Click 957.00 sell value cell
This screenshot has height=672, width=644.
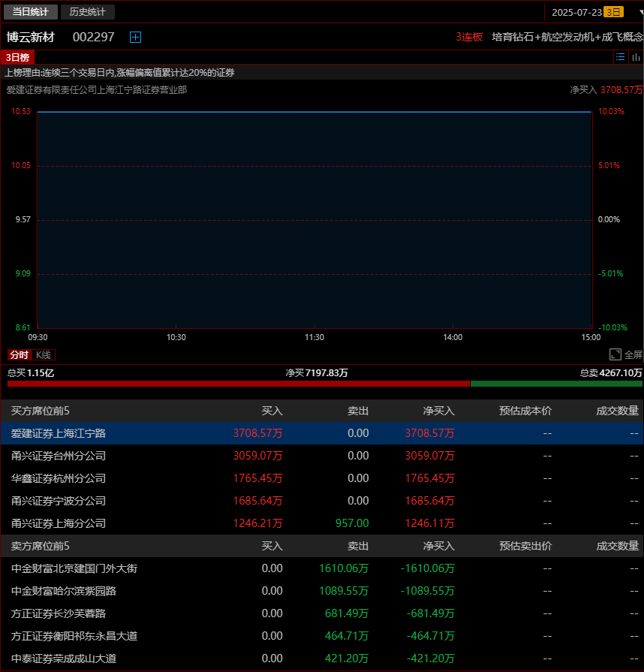(352, 523)
